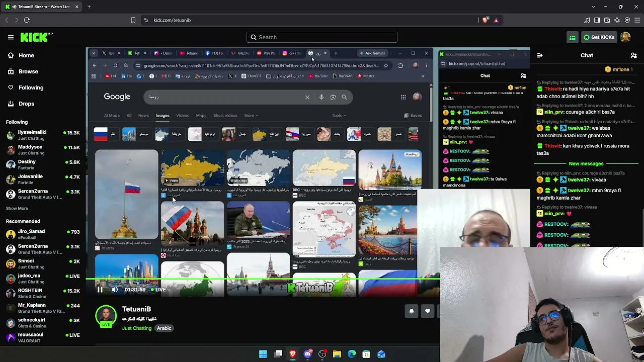Click the green stream progress bar
The width and height of the screenshot is (644, 362).
[x=263, y=279]
